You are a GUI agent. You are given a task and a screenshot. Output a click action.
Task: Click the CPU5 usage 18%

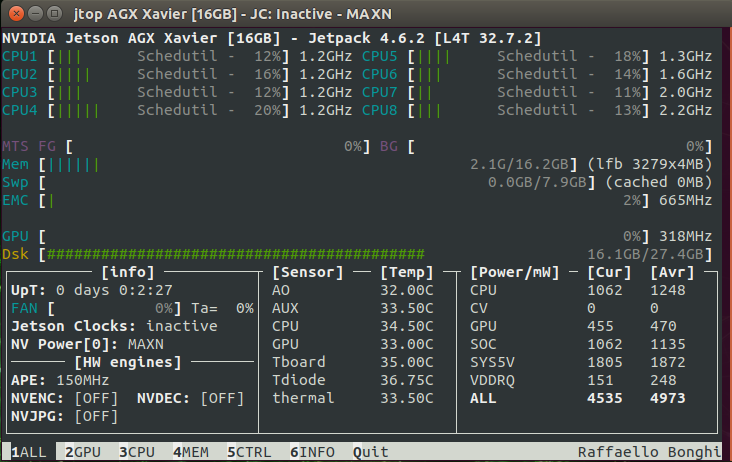click(628, 56)
